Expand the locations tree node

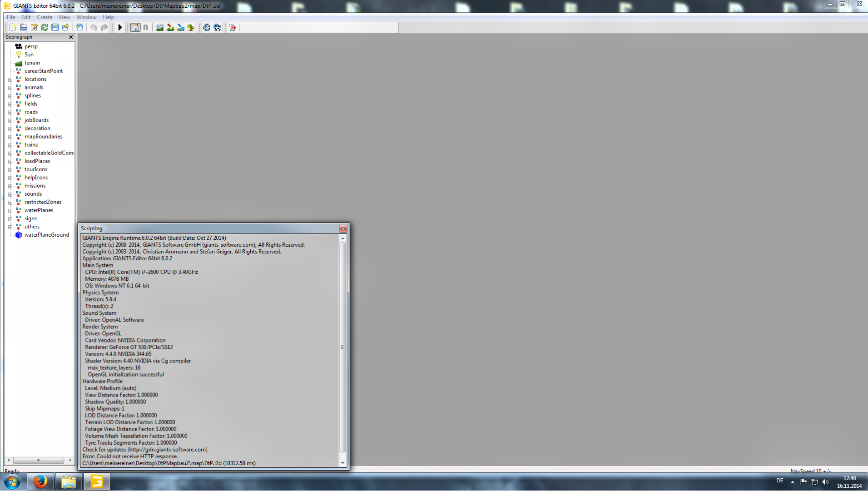(x=10, y=79)
